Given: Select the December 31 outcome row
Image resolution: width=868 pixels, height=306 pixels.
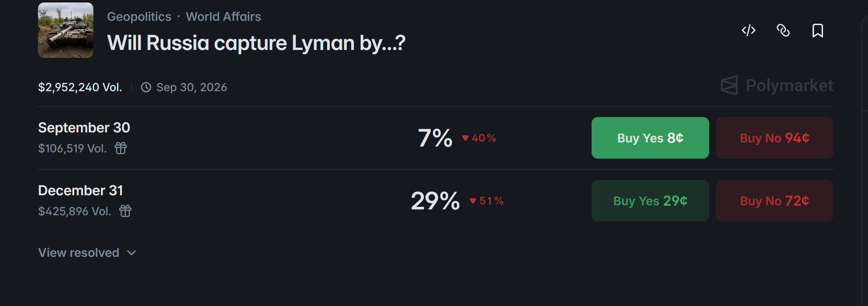Looking at the screenshot, I should [436, 201].
